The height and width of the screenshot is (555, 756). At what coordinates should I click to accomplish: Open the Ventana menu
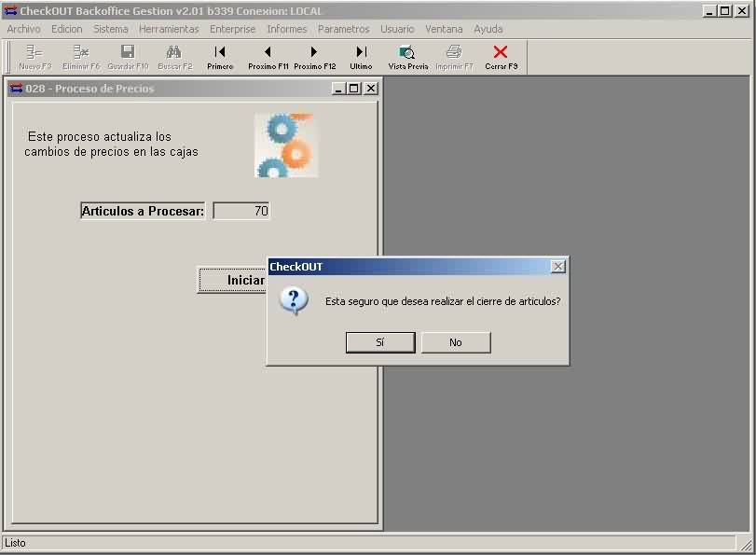click(x=444, y=29)
